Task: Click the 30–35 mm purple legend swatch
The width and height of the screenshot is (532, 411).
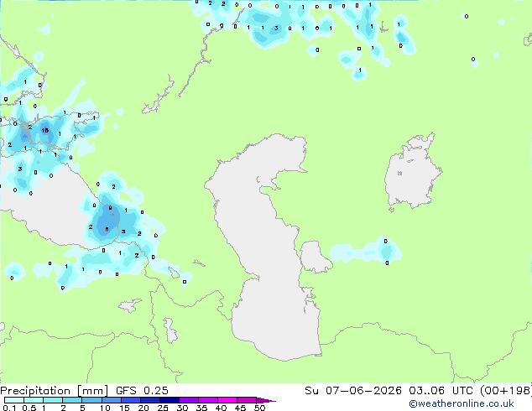Action: 188,400
